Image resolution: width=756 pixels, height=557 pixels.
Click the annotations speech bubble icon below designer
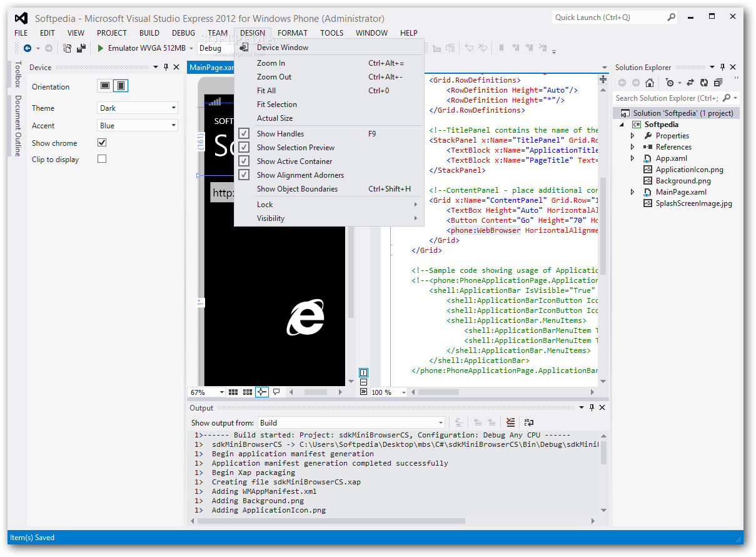[x=276, y=392]
